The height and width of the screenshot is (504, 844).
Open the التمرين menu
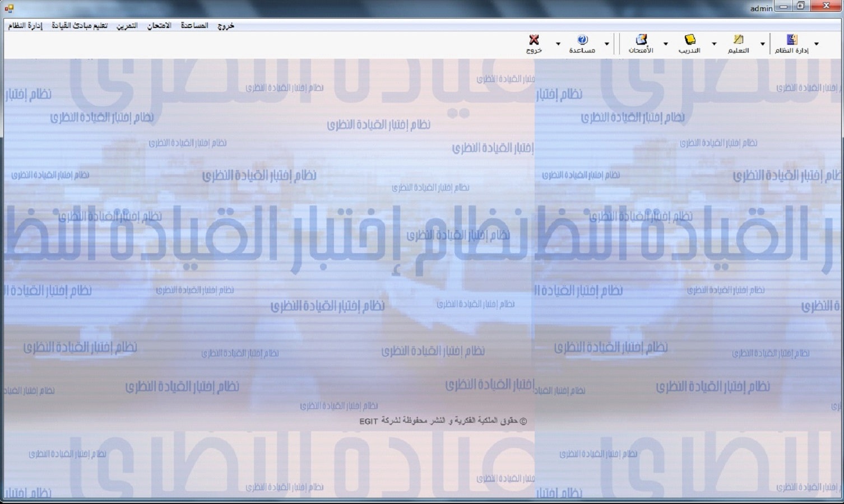[x=127, y=26]
